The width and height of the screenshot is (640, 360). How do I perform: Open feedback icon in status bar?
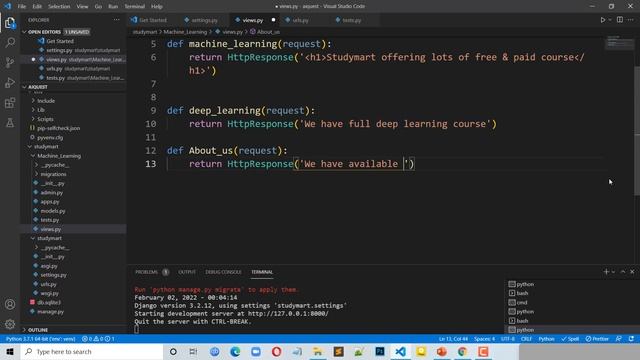619,339
